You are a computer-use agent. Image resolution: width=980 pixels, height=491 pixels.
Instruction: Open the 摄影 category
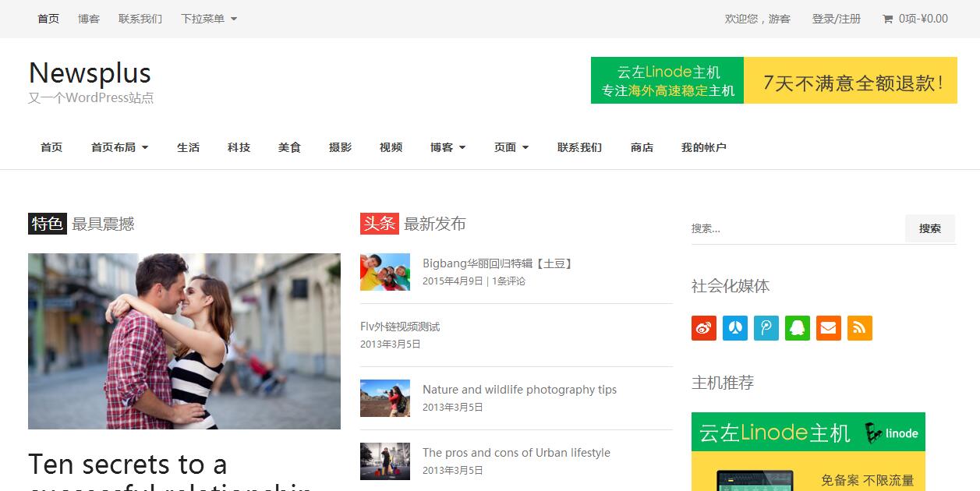[x=340, y=147]
